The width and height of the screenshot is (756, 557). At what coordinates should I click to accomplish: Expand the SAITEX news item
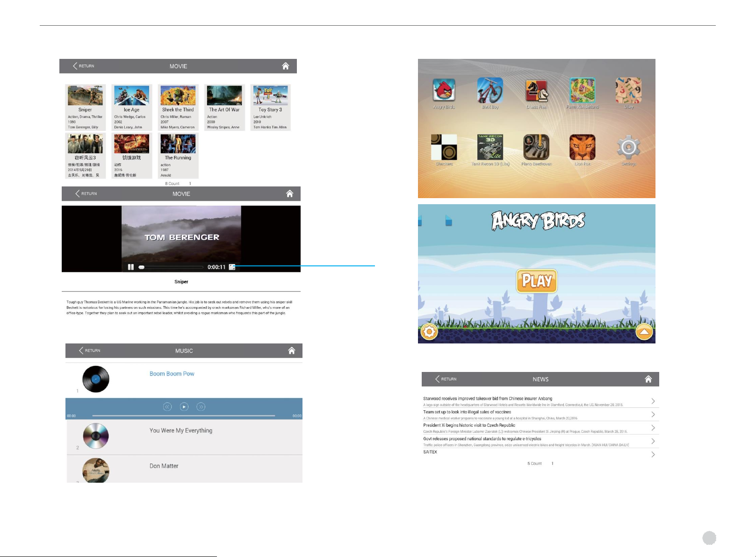(x=653, y=454)
